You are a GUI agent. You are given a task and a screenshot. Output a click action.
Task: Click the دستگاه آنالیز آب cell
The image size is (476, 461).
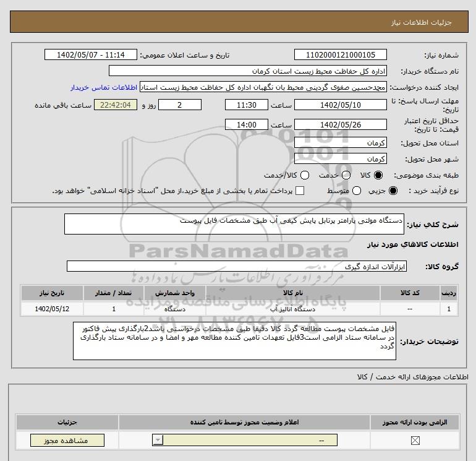point(292,309)
